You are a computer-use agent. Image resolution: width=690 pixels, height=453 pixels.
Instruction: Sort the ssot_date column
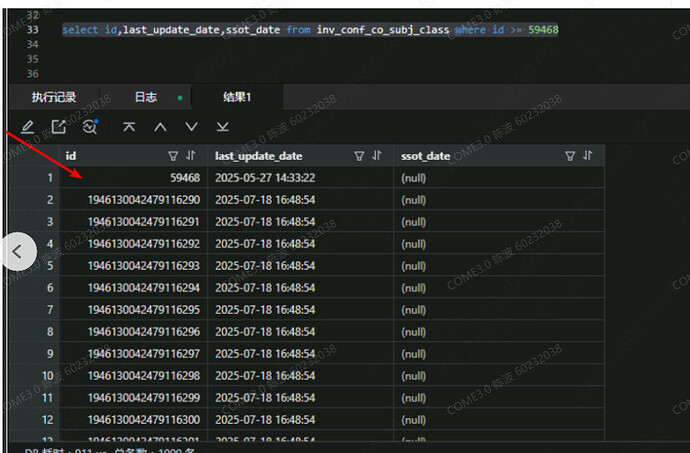[587, 155]
